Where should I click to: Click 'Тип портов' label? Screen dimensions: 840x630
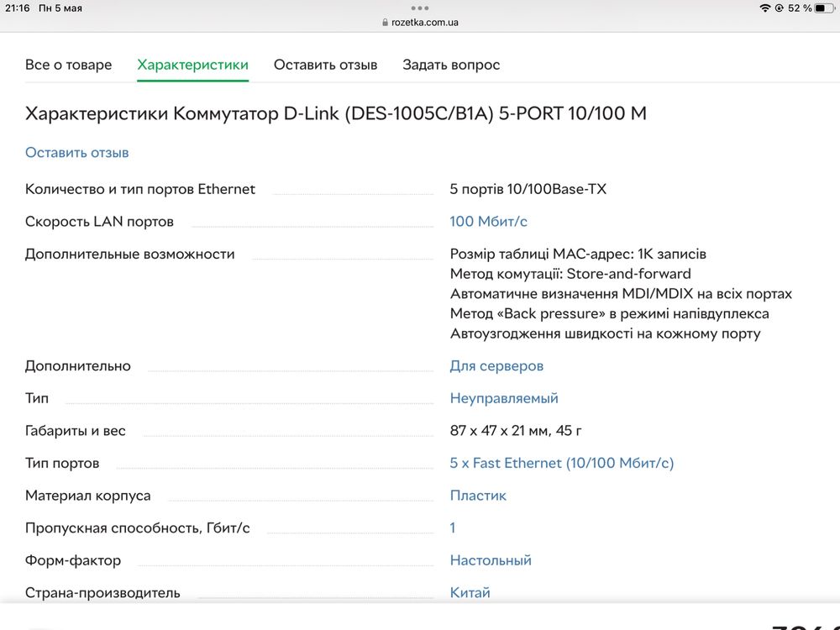click(x=62, y=463)
